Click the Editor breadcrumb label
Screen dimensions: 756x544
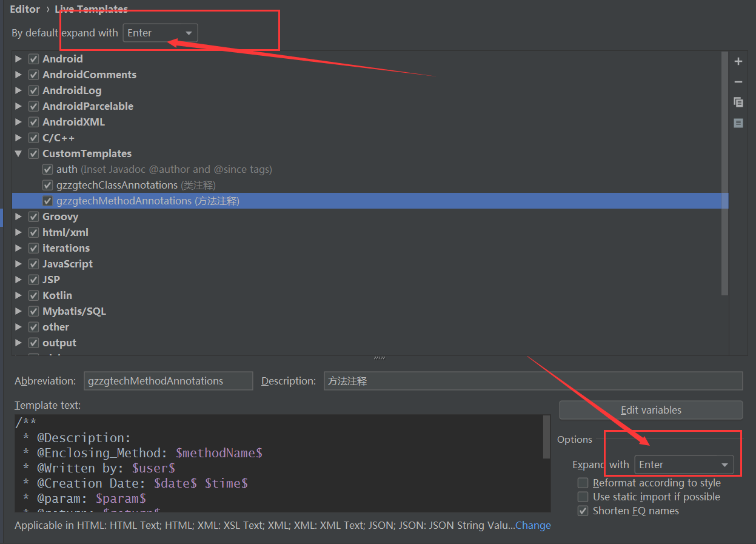coord(25,9)
